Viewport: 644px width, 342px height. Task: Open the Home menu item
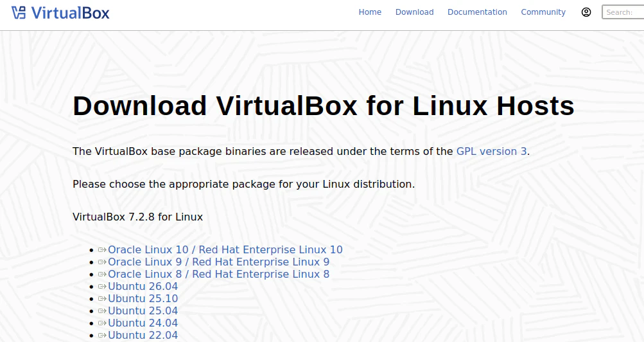[370, 12]
